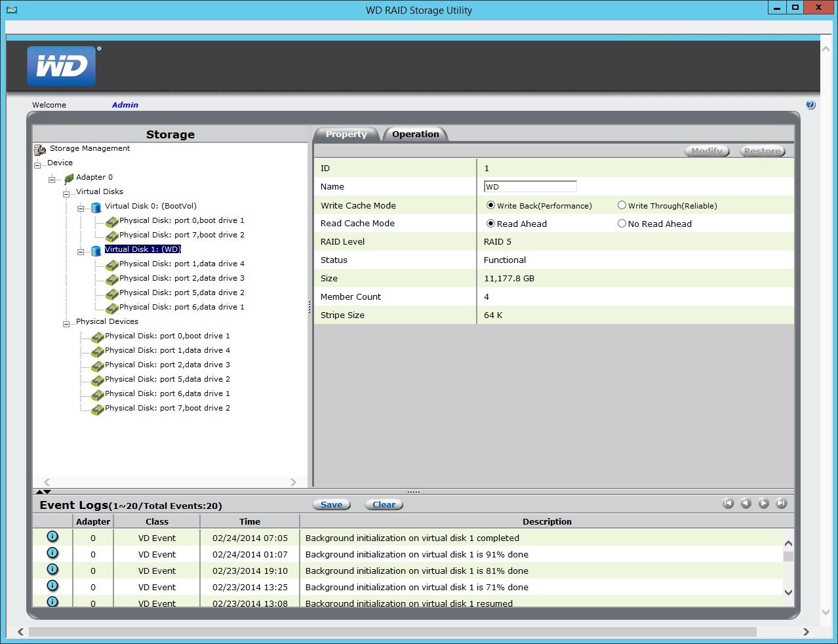Click drive icon for port 6 under Virtual Disk 1

click(111, 309)
